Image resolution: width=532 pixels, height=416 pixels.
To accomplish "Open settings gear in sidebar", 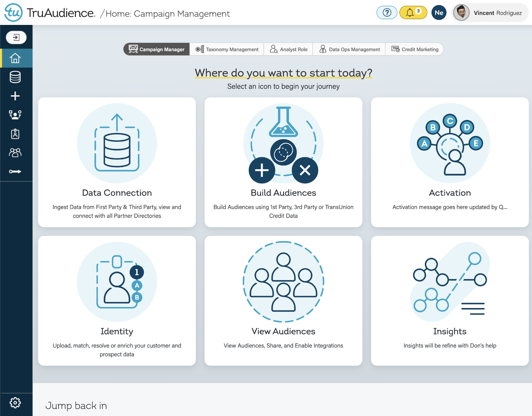I will tap(15, 403).
